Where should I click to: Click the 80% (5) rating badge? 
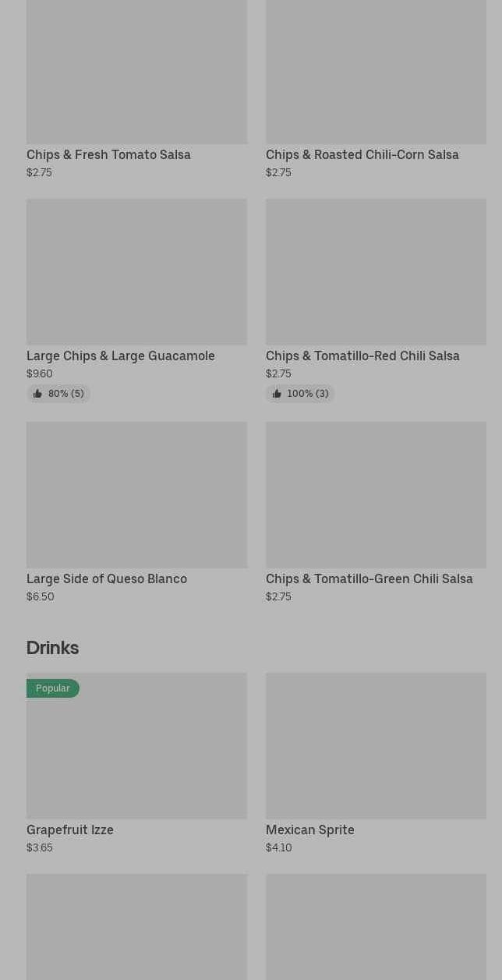point(65,394)
